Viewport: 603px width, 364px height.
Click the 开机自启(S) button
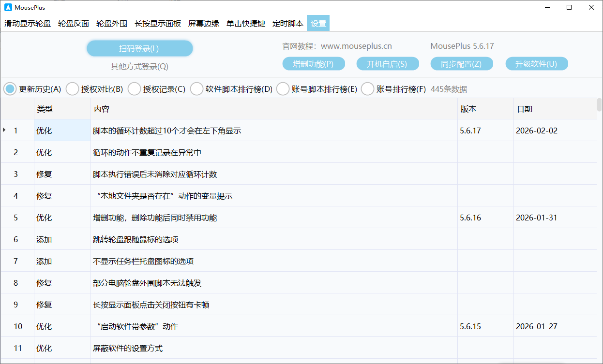pos(387,64)
